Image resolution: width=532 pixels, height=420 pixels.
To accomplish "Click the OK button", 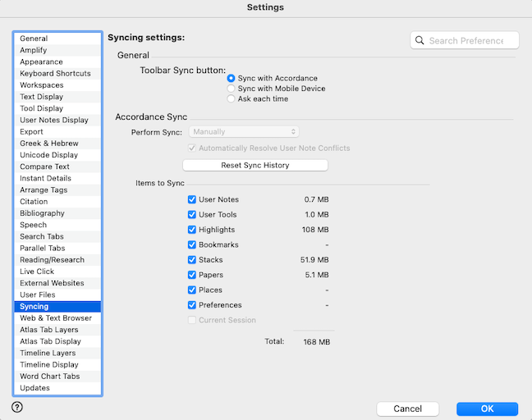I will [487, 409].
